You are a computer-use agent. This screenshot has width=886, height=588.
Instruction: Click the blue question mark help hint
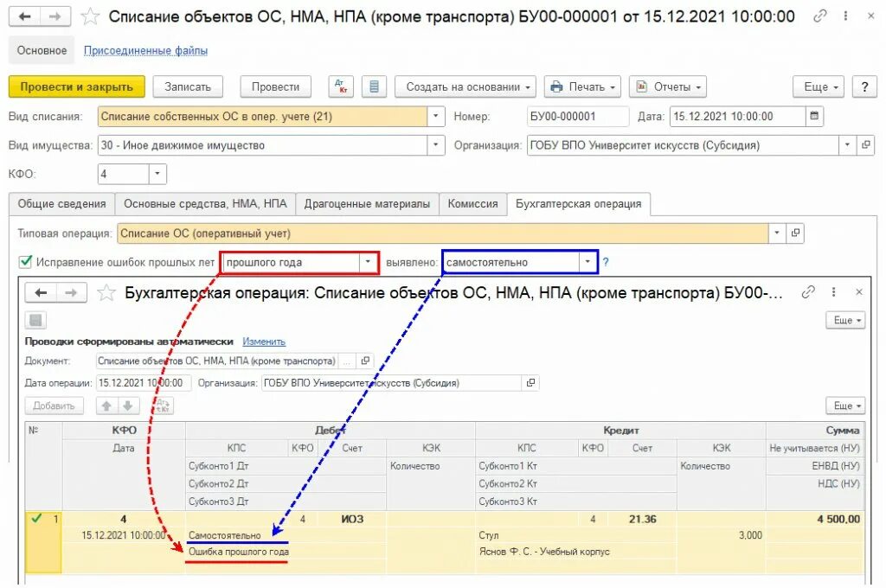[606, 262]
